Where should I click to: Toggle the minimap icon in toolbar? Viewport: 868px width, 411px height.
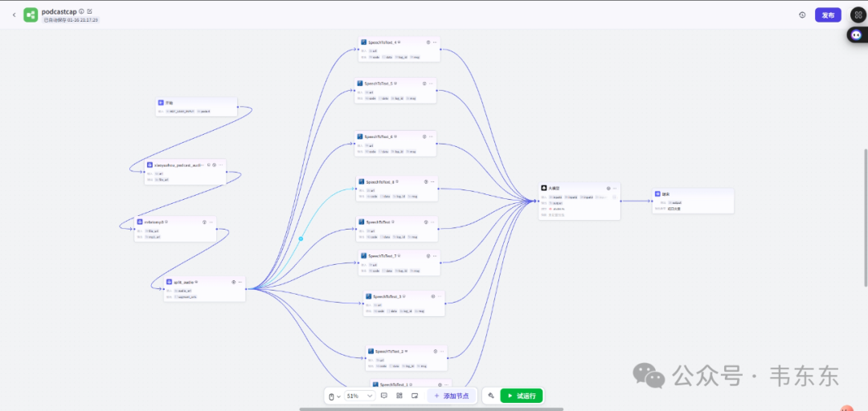tap(415, 396)
